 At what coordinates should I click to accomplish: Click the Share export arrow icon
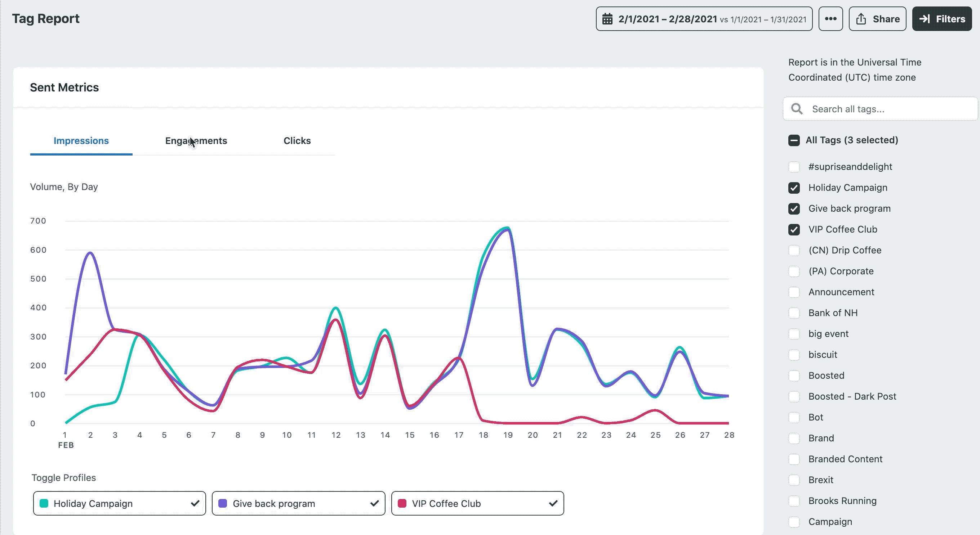click(x=860, y=19)
